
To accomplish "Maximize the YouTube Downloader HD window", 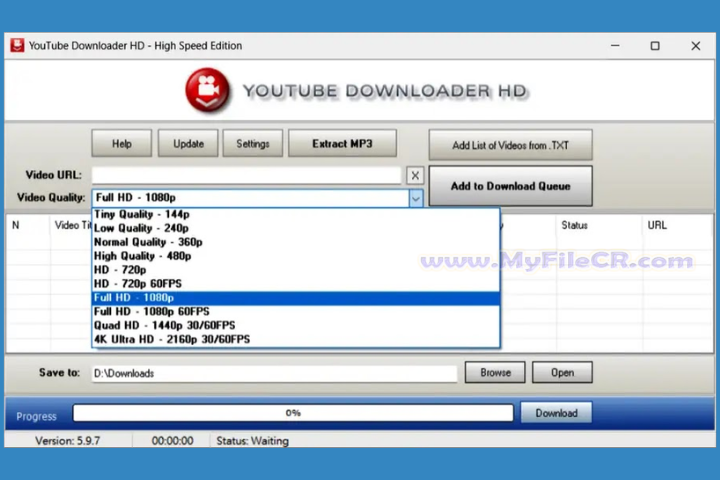I will point(655,45).
